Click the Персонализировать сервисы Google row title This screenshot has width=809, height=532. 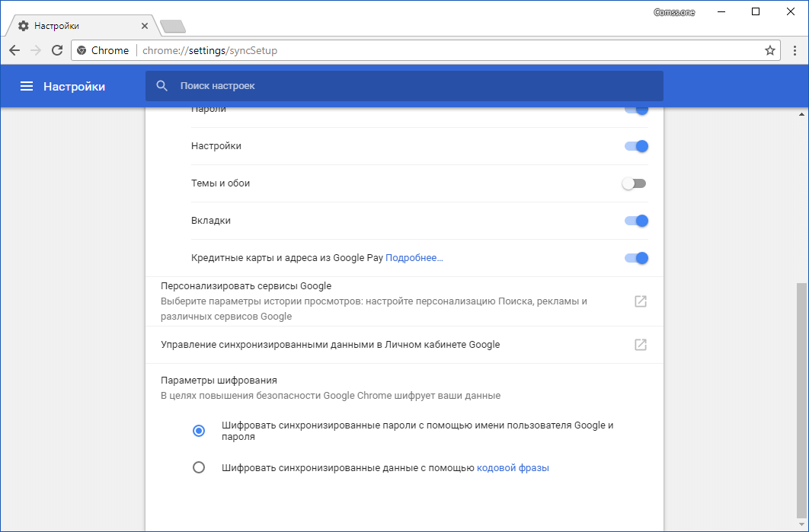(x=246, y=286)
